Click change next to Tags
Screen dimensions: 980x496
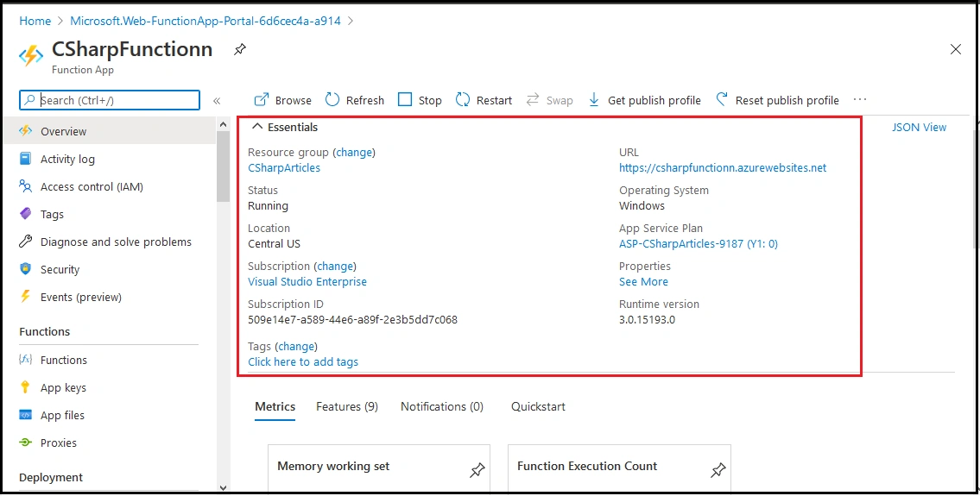pos(296,346)
